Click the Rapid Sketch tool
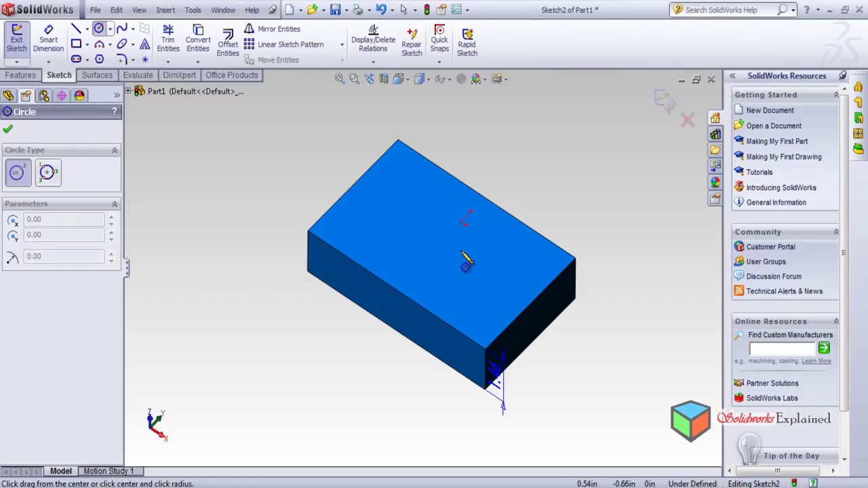The image size is (868, 488). 467,42
